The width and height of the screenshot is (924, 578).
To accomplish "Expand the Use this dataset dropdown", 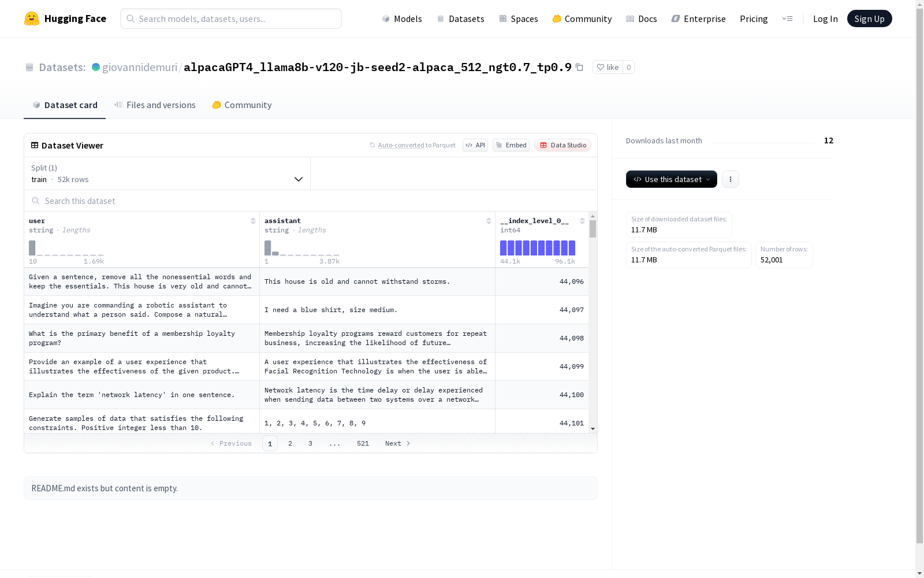I will pos(672,179).
